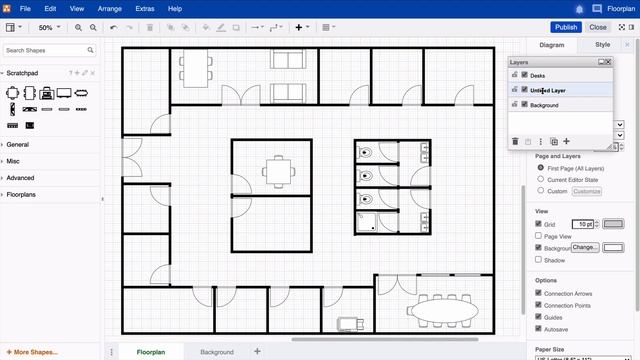The image size is (640, 360).
Task: Toggle visibility checkbox for Desks layer
Action: 524,75
